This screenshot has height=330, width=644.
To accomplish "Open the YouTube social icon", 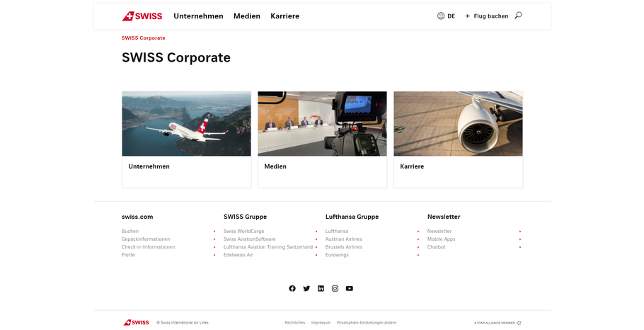I will coord(349,288).
